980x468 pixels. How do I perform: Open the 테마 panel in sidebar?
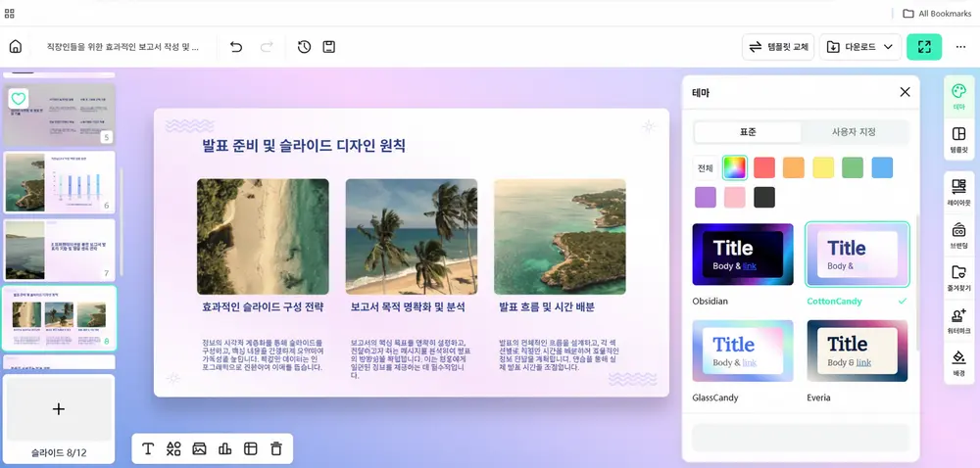958,97
